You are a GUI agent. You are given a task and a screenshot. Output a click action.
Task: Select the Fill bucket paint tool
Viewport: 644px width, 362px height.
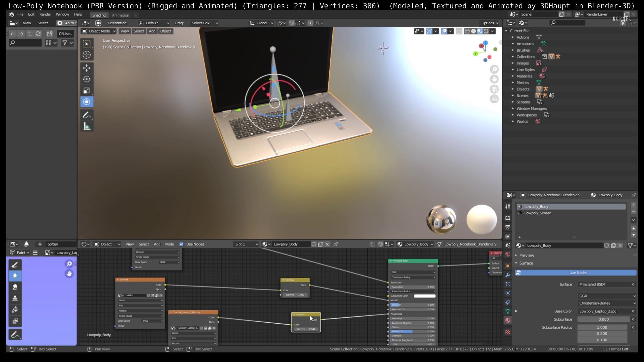coord(15,310)
